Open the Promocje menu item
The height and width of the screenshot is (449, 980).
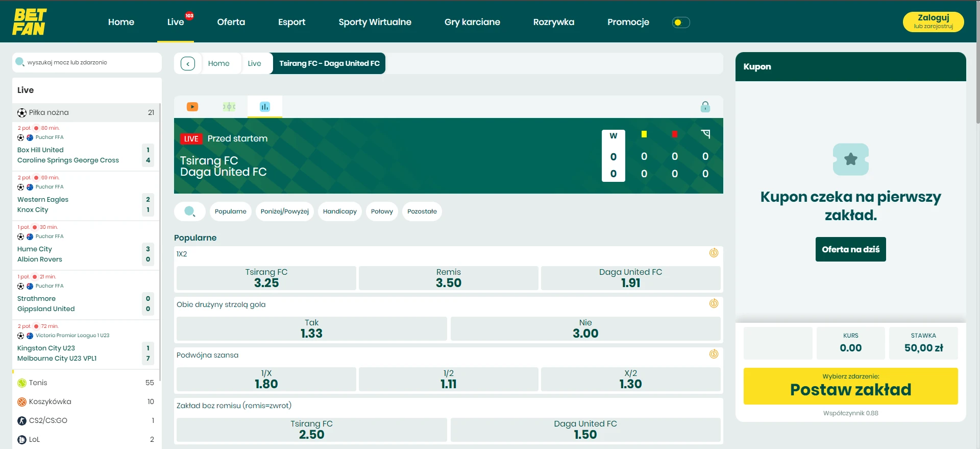(x=628, y=22)
